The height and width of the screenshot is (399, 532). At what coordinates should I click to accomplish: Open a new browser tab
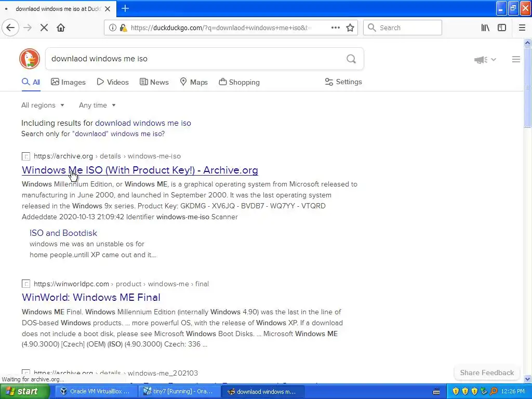point(125,8)
